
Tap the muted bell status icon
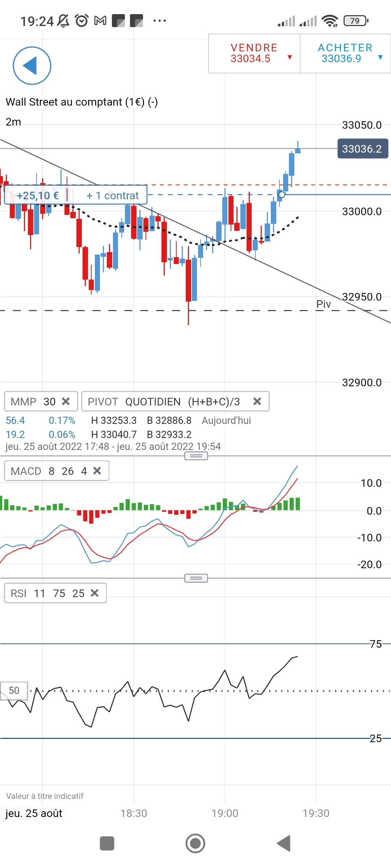coord(63,21)
